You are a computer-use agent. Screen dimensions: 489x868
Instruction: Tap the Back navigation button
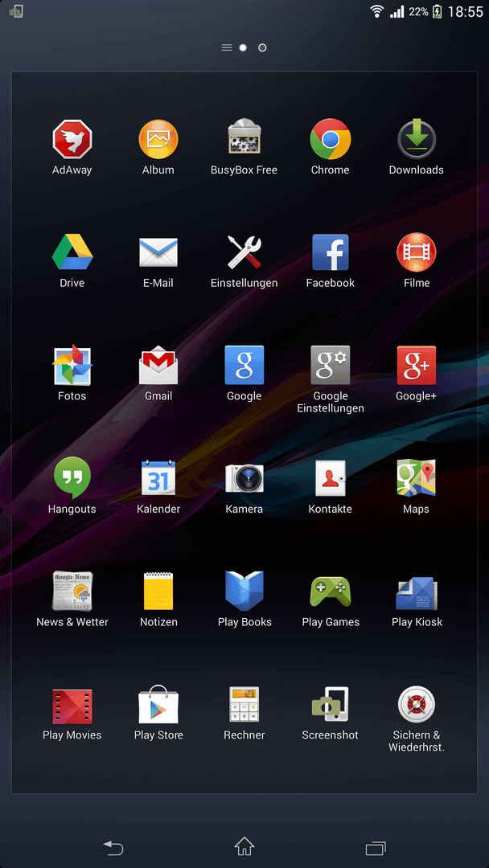[113, 847]
